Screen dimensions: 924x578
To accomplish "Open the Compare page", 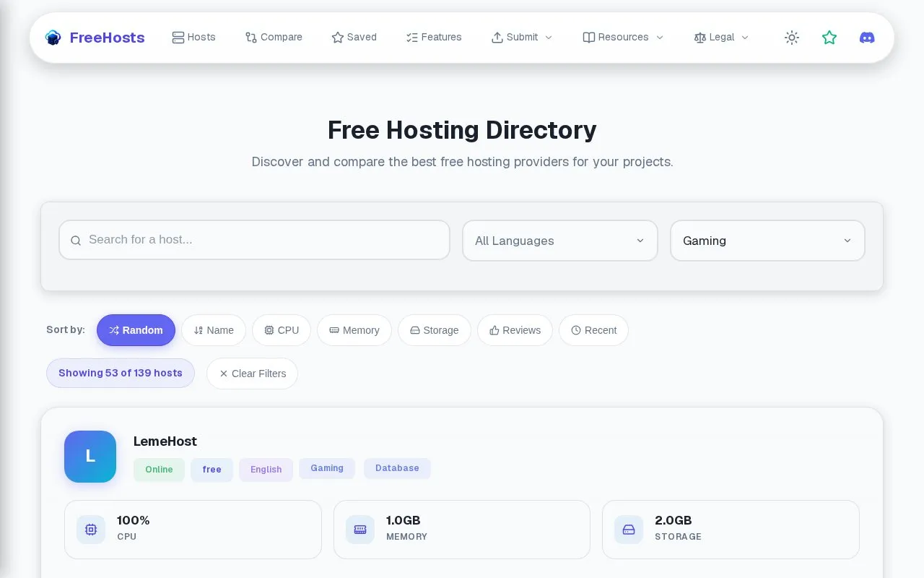I will click(x=274, y=37).
